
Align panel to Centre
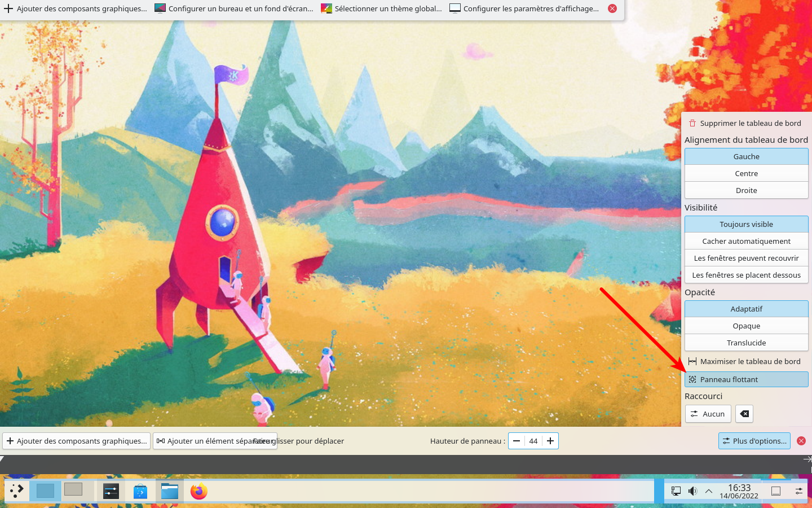click(x=747, y=173)
